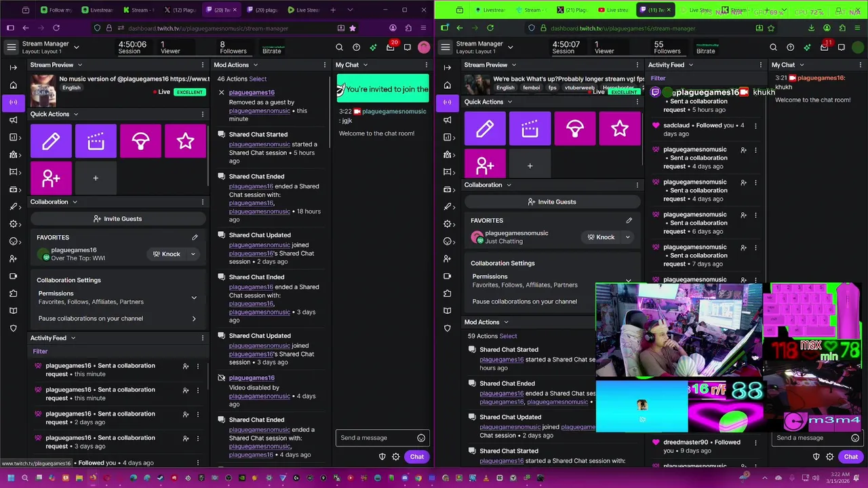Open Pause collaborations on your channel, left window
The width and height of the screenshot is (868, 488).
point(117,319)
